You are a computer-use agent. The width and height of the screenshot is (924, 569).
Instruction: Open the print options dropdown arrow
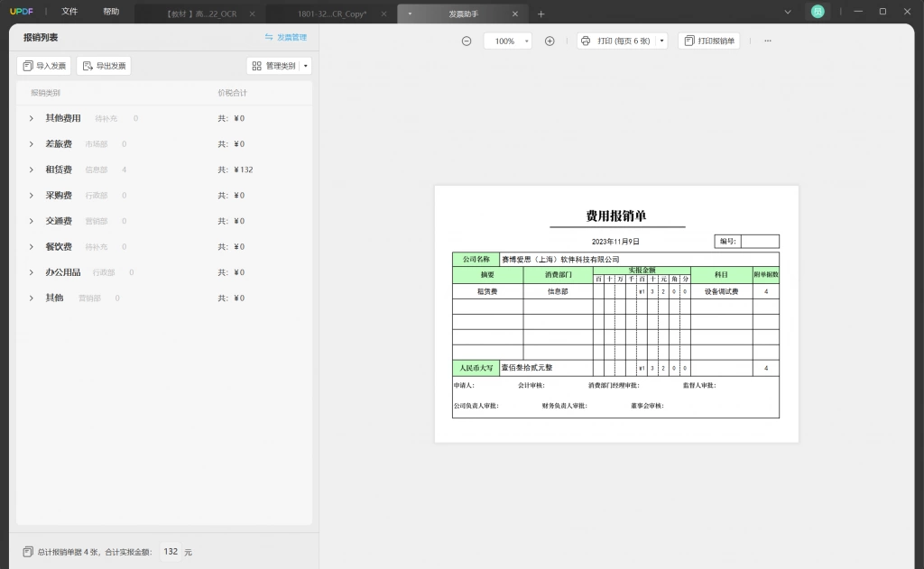click(x=661, y=41)
